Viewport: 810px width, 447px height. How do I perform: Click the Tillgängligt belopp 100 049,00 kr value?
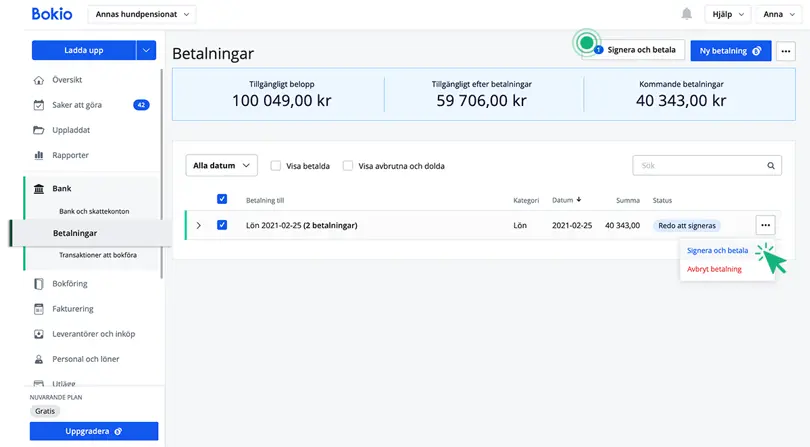[x=282, y=100]
